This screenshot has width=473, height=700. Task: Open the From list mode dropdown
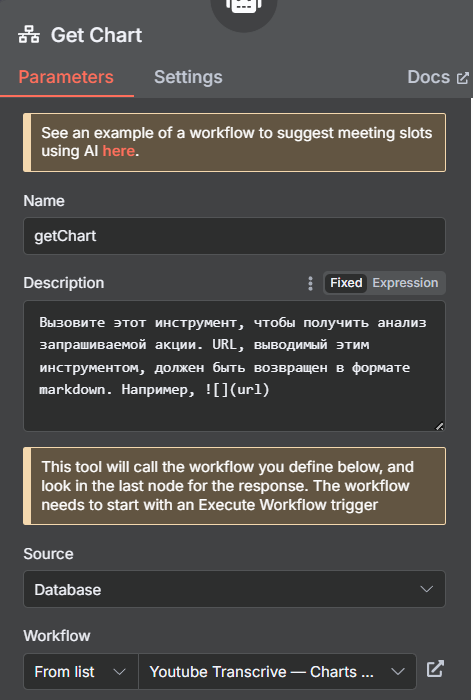[x=81, y=671]
